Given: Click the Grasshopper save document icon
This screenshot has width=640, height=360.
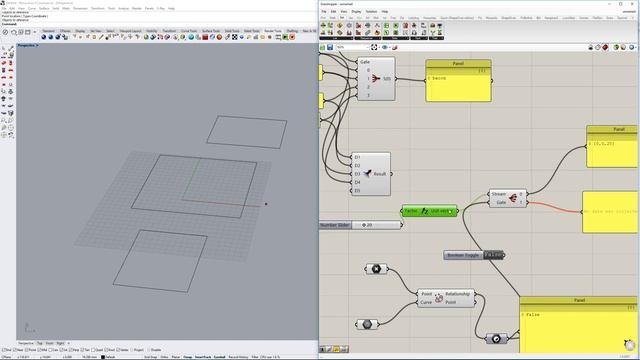Looking at the screenshot, I should pos(330,47).
